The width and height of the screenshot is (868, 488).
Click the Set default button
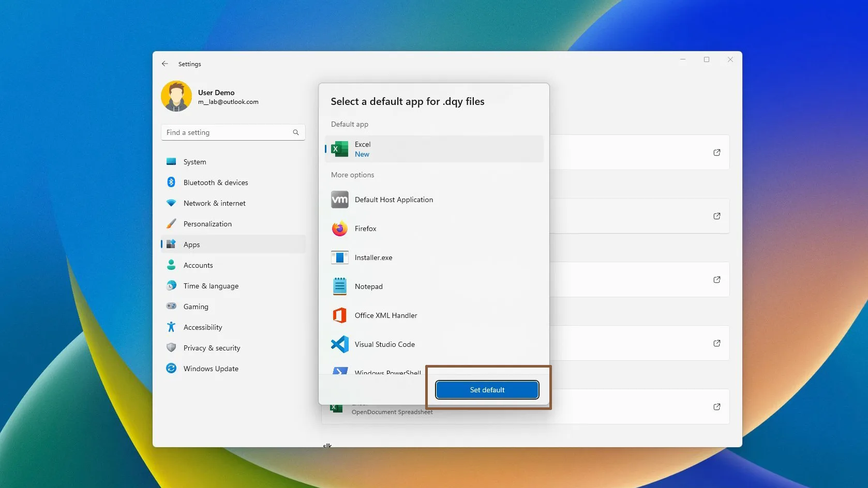coord(487,390)
